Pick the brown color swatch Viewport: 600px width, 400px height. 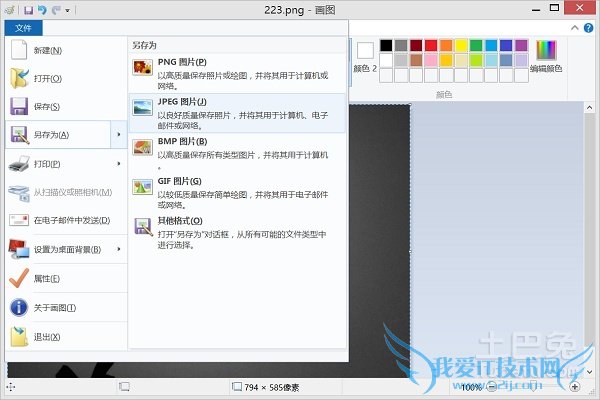(416, 60)
